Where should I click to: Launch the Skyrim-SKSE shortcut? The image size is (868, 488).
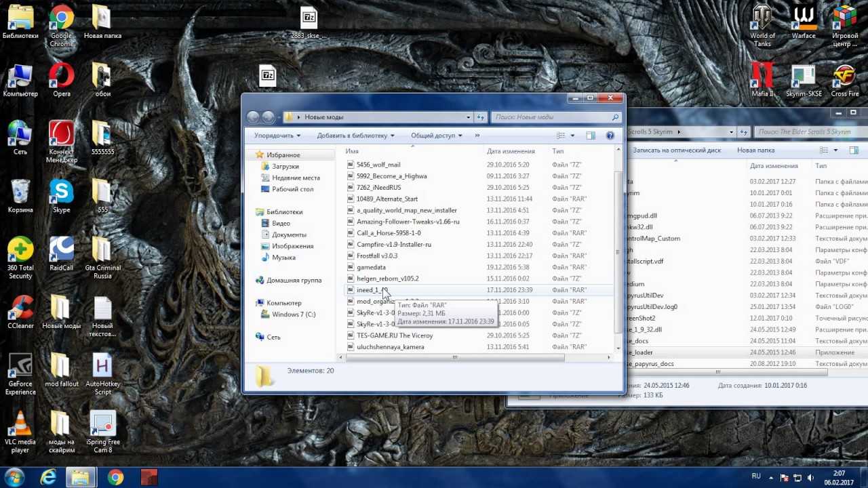[804, 80]
